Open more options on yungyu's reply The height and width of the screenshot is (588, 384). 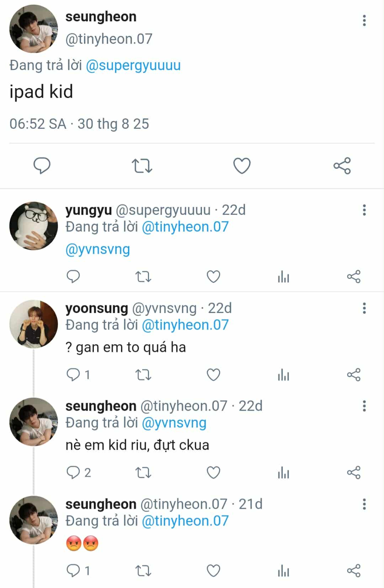point(364,210)
